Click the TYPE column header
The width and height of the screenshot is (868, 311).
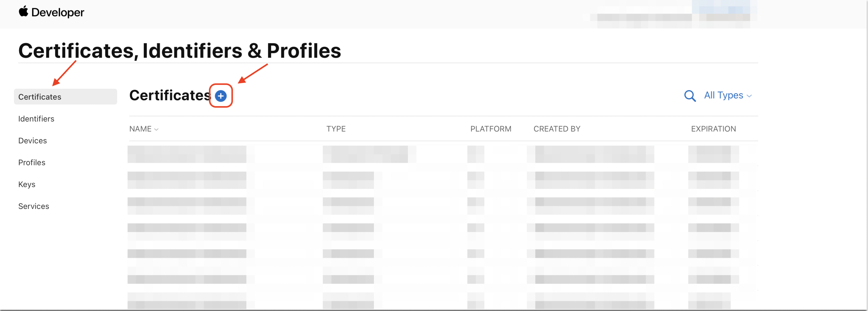click(x=336, y=129)
